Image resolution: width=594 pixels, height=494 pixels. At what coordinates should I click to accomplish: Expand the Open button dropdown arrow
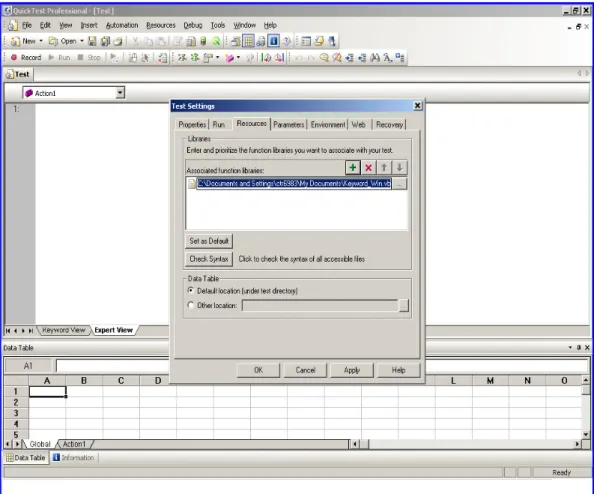click(81, 41)
